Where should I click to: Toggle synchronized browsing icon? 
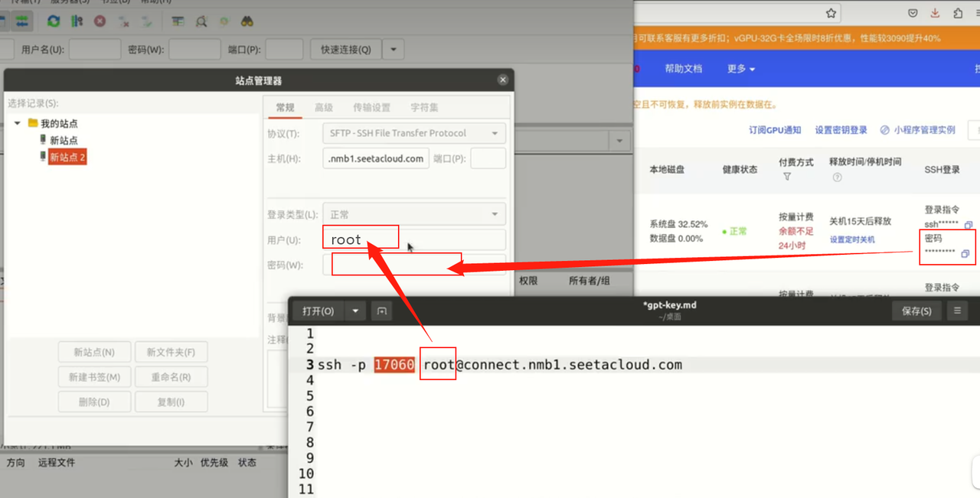coord(224,21)
